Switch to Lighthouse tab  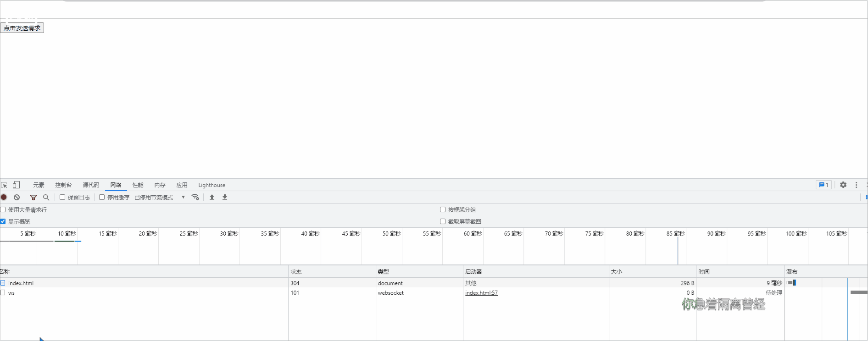211,185
